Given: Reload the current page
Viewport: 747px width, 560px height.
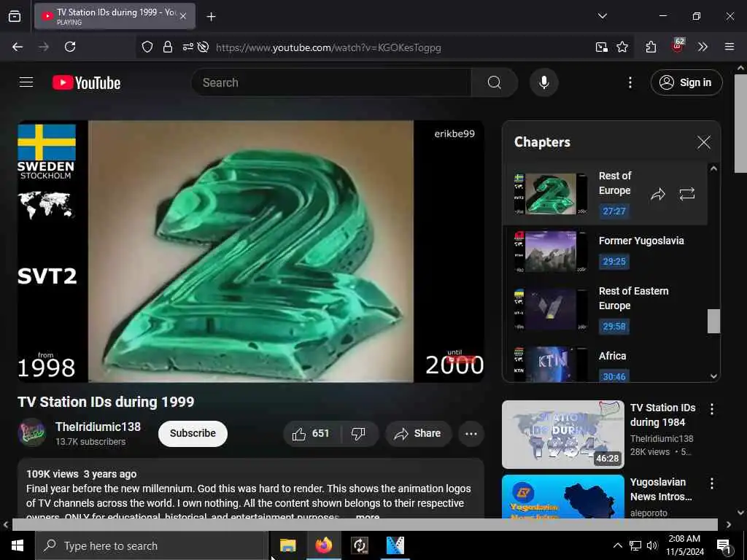Looking at the screenshot, I should (x=70, y=47).
